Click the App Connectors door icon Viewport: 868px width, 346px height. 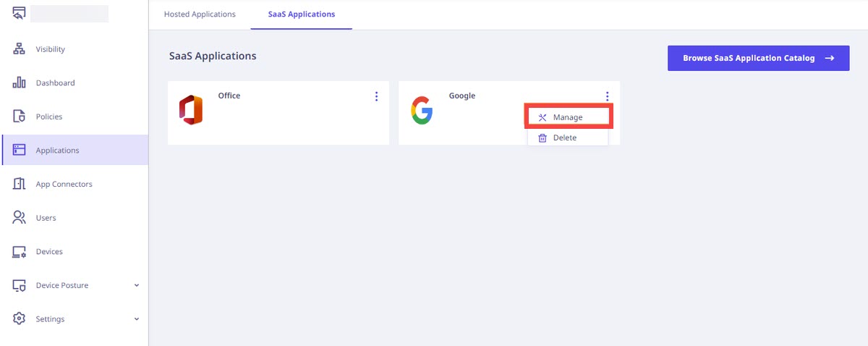(x=20, y=184)
